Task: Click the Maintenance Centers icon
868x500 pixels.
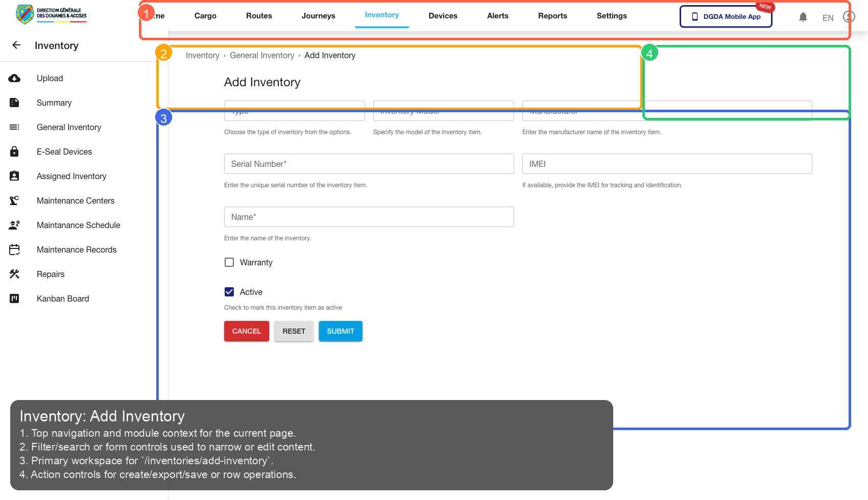Action: pyautogui.click(x=14, y=201)
